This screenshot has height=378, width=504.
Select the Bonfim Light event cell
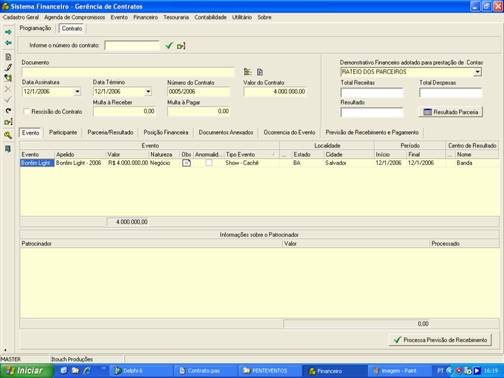tap(37, 163)
